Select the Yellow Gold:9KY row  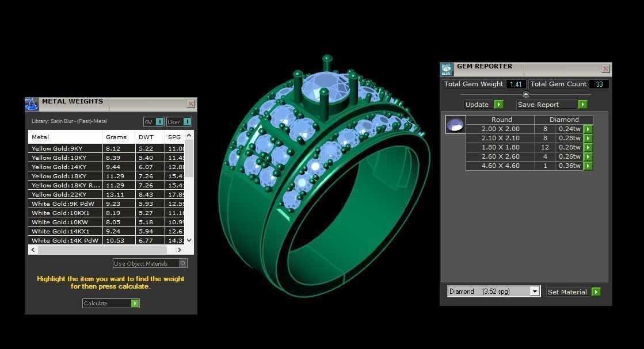(106, 148)
